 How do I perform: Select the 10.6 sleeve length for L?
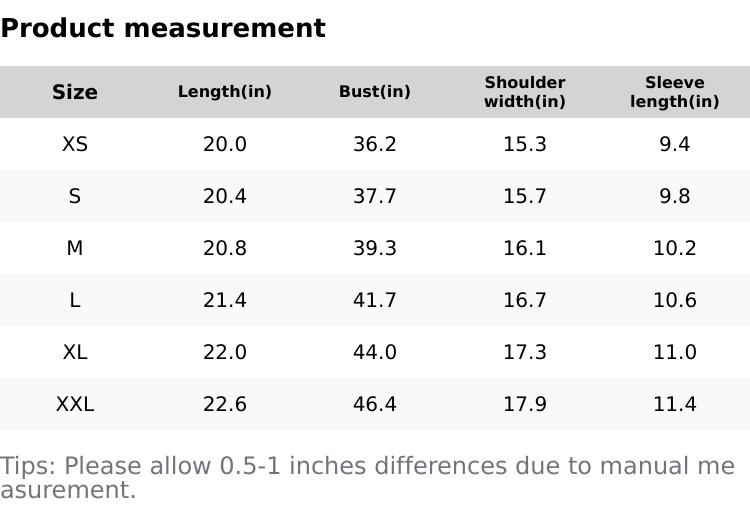[675, 300]
